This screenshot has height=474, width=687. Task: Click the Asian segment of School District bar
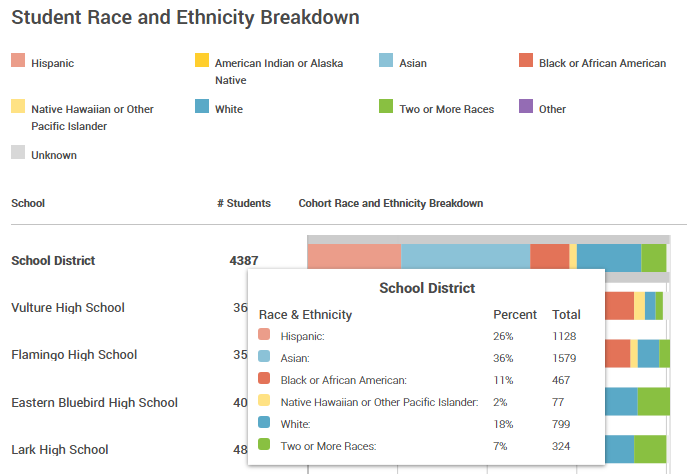click(465, 257)
